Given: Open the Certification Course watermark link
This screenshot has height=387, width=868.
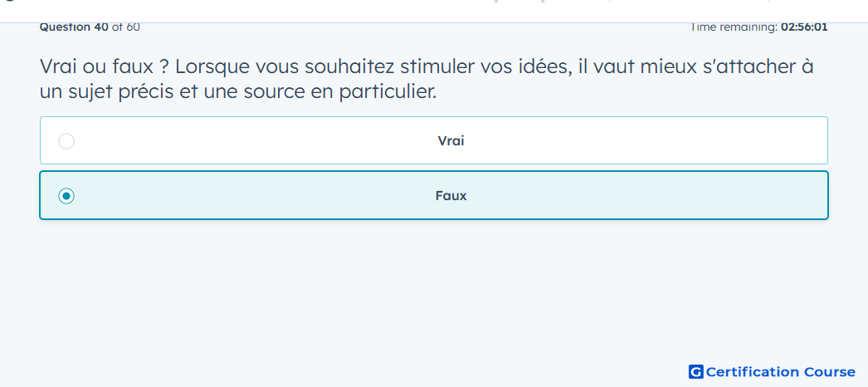Looking at the screenshot, I should (773, 371).
